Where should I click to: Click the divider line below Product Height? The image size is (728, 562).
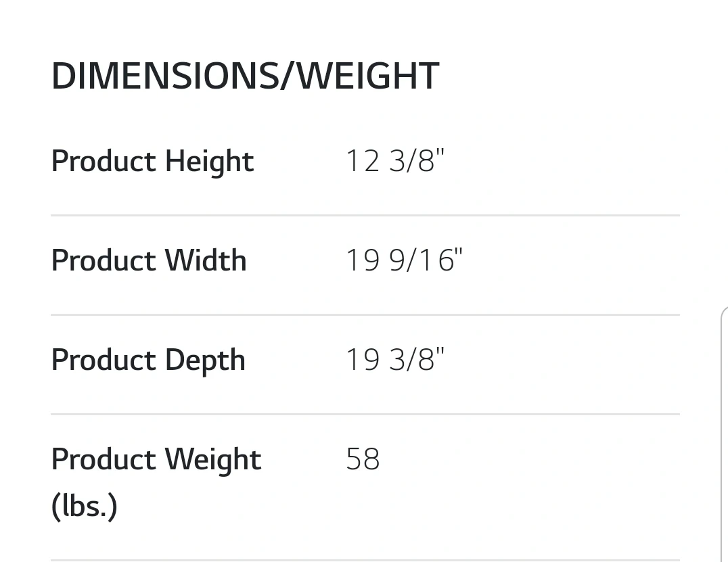pyautogui.click(x=365, y=216)
